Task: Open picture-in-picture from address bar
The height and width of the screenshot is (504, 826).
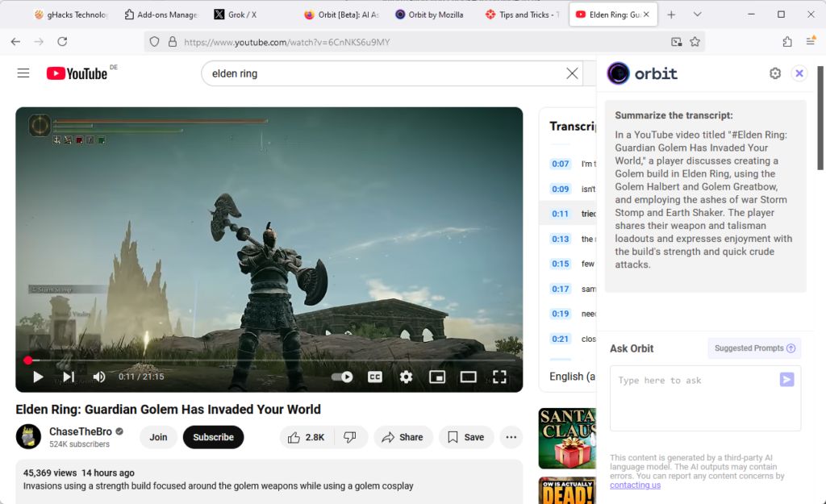Action: [x=677, y=42]
